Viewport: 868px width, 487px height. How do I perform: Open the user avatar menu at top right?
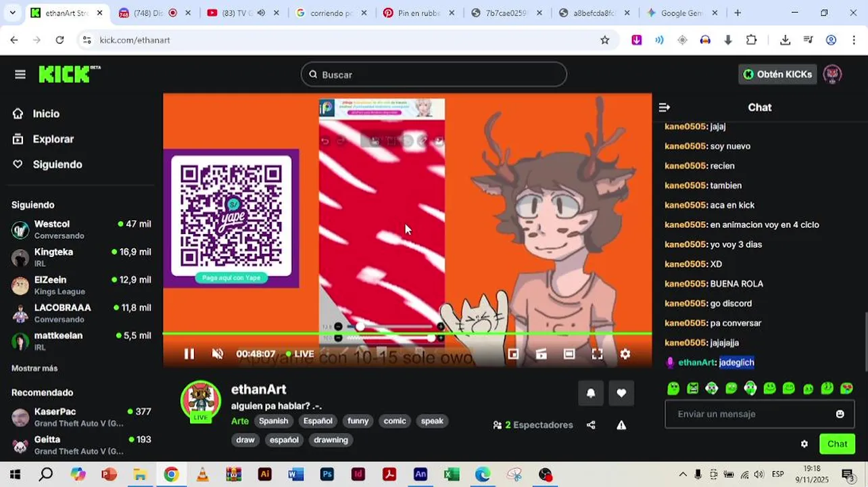click(832, 74)
